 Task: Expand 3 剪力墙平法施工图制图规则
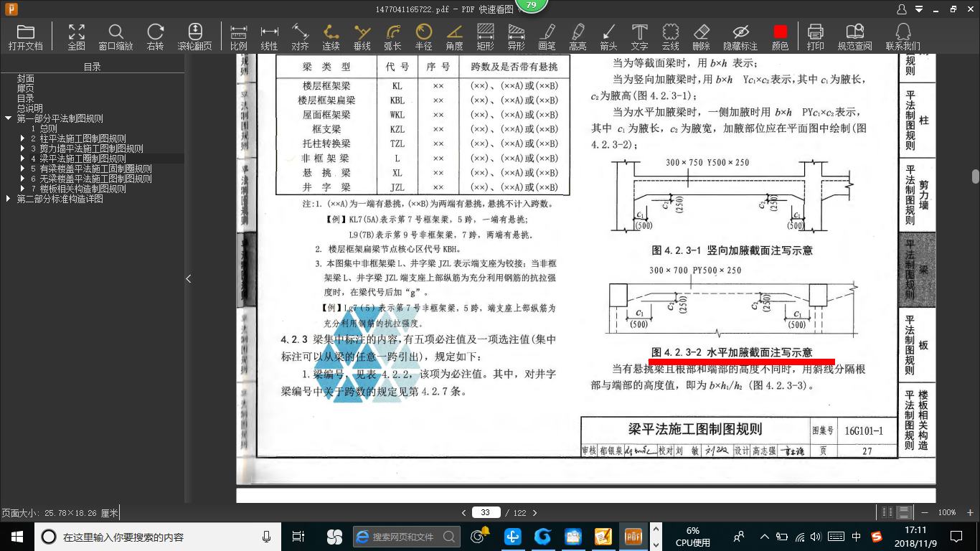22,149
